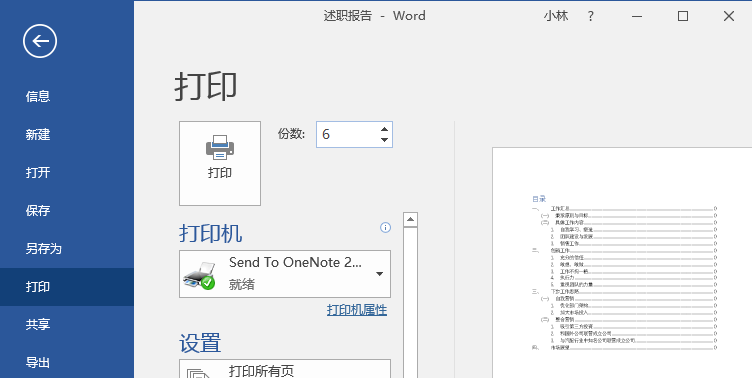Click the 目录 heading in the preview

[x=539, y=199]
